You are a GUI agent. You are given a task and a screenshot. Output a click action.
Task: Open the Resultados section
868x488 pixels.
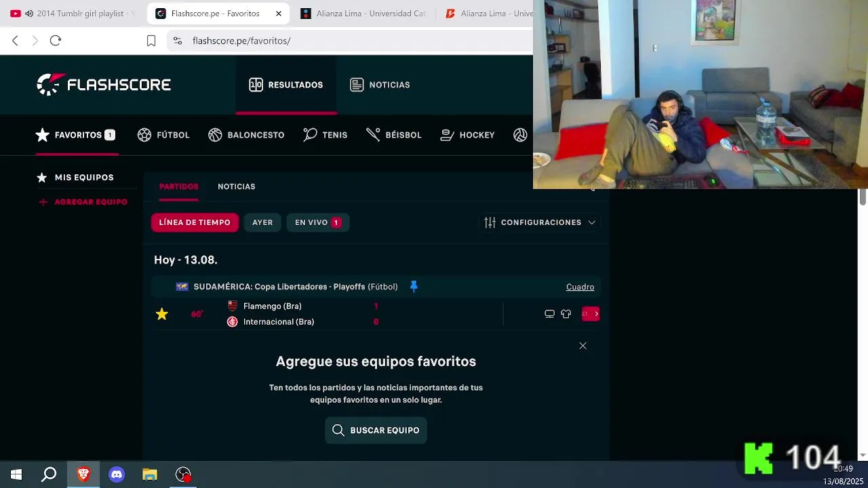pyautogui.click(x=285, y=85)
